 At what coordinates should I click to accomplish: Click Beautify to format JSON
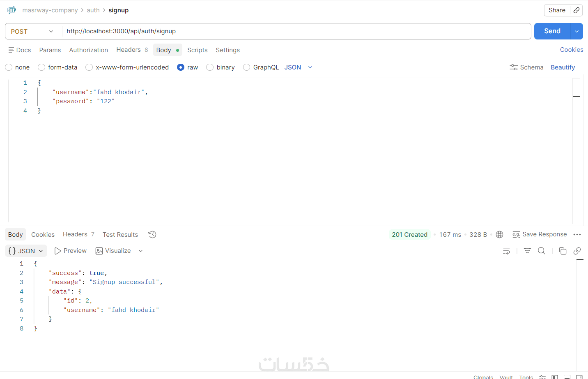point(563,67)
